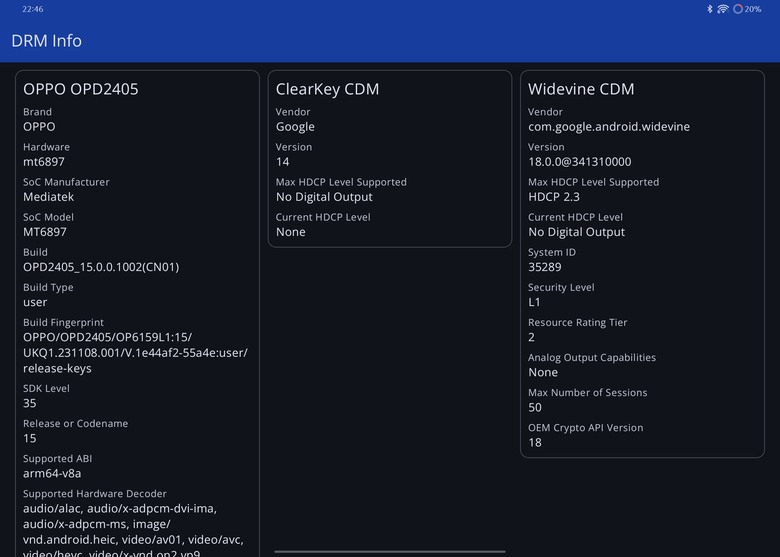Tap the SDK Level value 35
The width and height of the screenshot is (780, 557).
click(29, 403)
